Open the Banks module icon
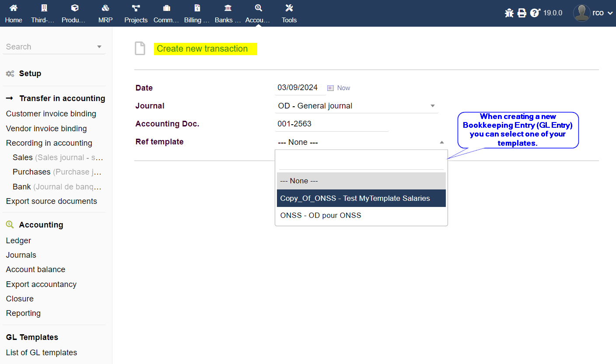616x364 pixels. pyautogui.click(x=227, y=8)
